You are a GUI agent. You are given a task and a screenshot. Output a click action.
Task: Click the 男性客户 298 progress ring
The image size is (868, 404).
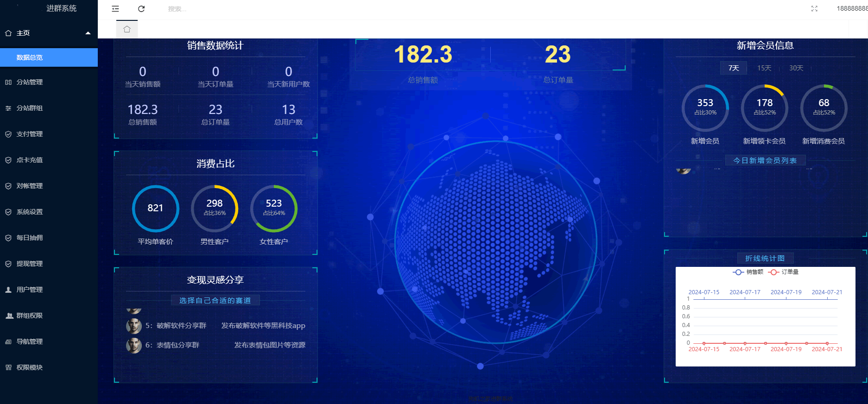click(215, 208)
